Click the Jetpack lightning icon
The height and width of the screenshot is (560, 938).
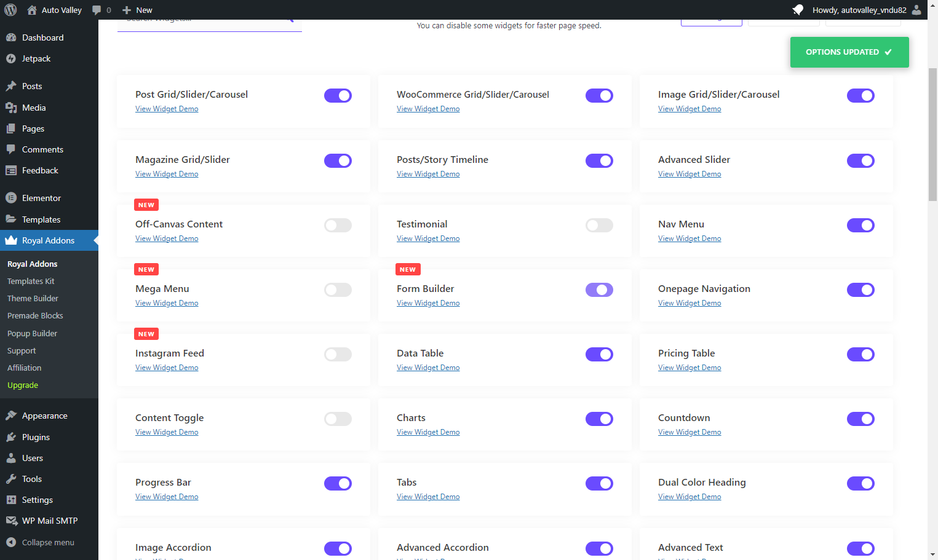[11, 58]
